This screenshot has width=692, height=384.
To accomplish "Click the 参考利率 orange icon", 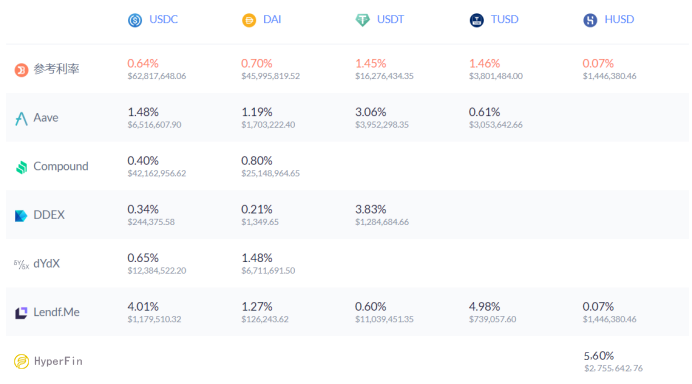I will [21, 70].
